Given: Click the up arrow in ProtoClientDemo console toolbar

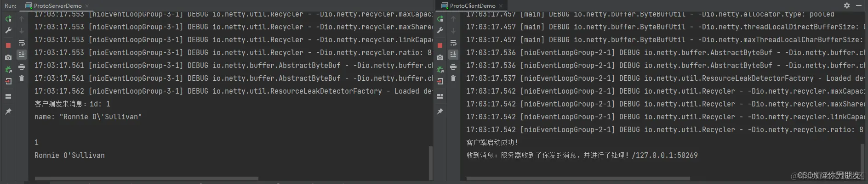Looking at the screenshot, I should click(453, 19).
